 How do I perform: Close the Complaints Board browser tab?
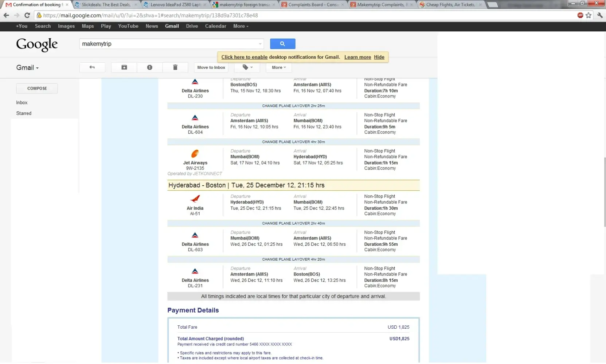[343, 5]
